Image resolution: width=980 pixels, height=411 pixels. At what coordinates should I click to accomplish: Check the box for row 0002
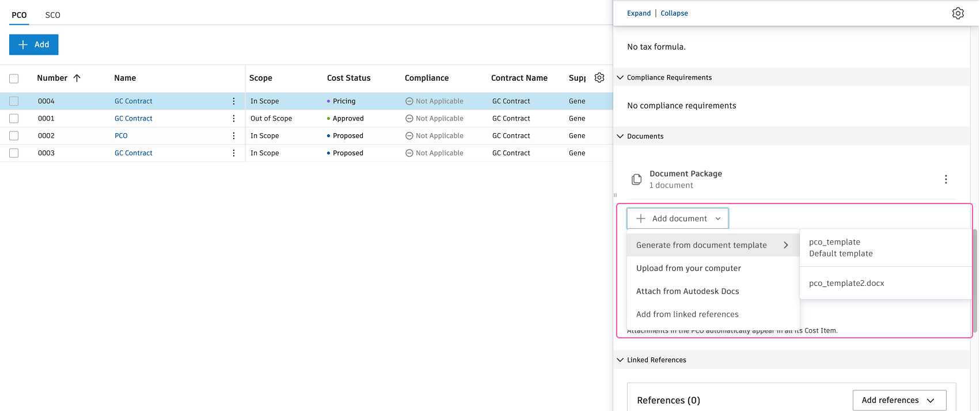tap(14, 135)
